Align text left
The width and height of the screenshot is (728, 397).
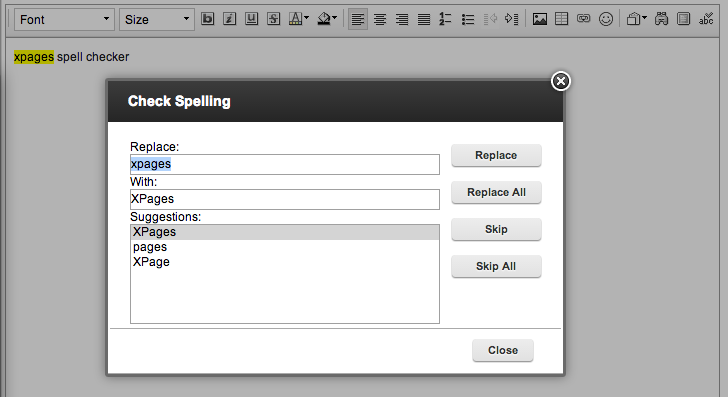point(358,19)
